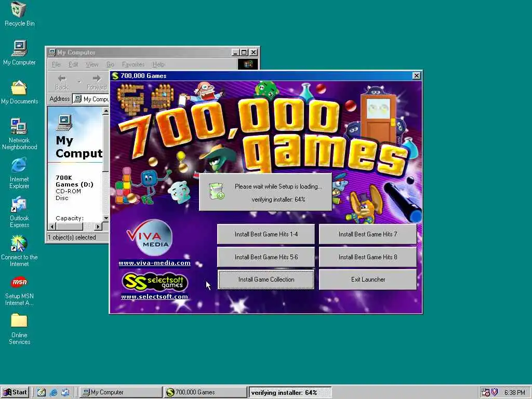Select the My Documents desktop icon
This screenshot has width=532, height=399.
point(19,92)
